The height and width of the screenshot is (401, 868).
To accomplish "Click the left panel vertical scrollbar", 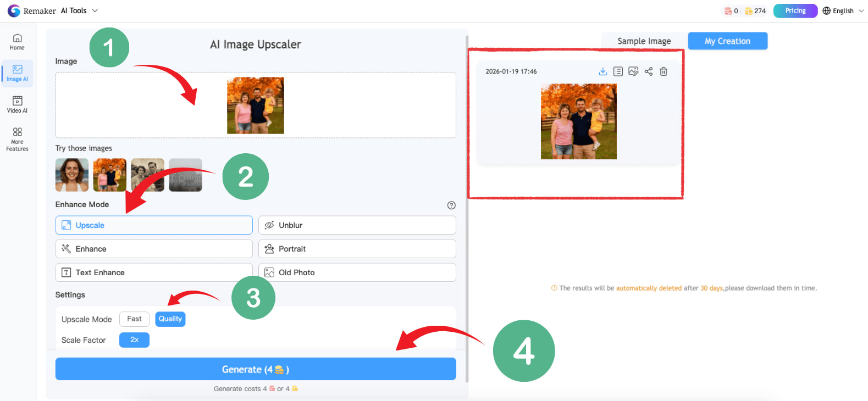I will coord(467,209).
